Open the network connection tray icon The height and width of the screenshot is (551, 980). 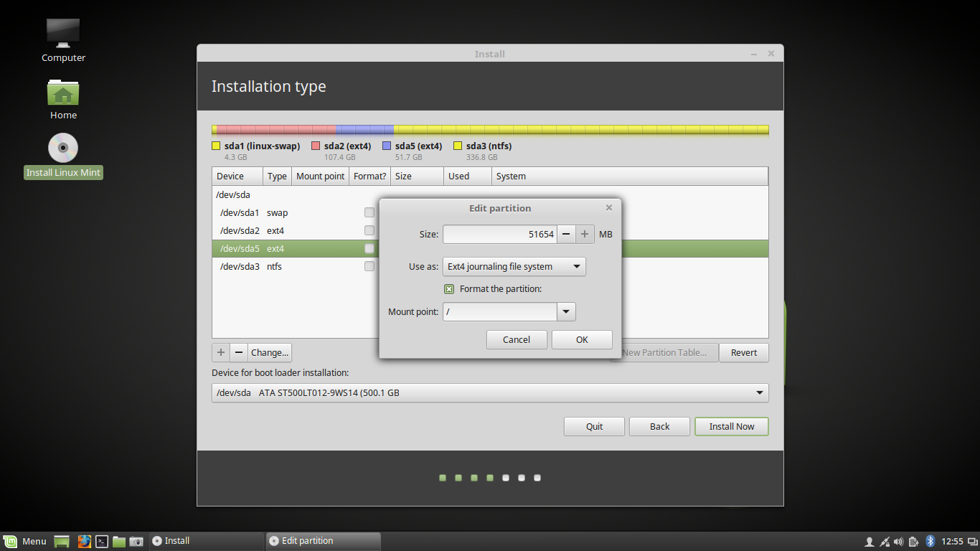pos(885,542)
